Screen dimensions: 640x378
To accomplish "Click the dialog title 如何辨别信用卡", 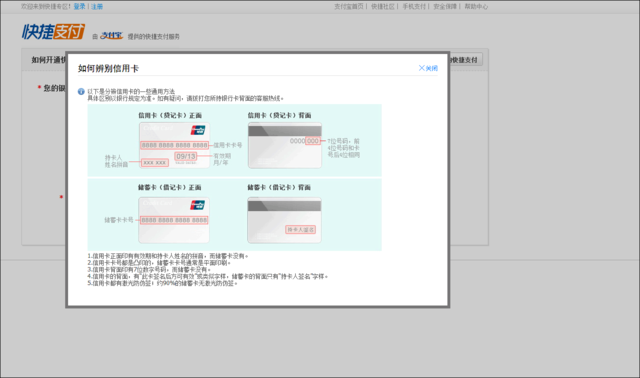I will tap(108, 68).
